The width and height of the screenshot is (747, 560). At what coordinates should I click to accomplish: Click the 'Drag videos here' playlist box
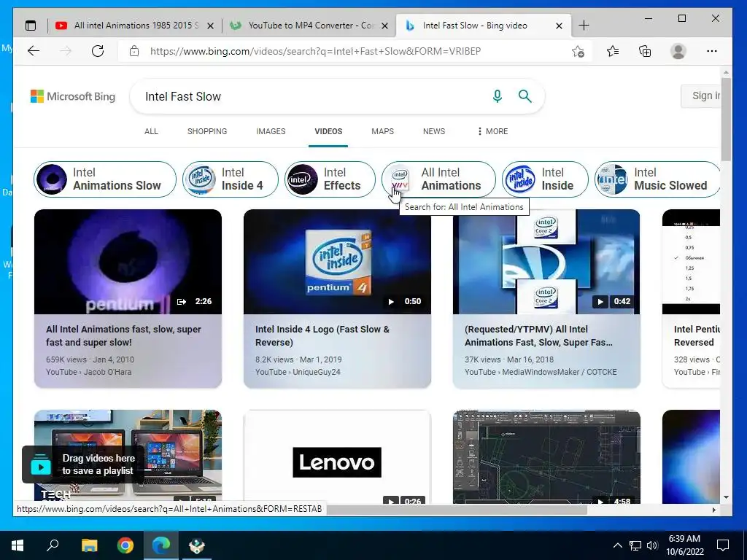click(83, 464)
